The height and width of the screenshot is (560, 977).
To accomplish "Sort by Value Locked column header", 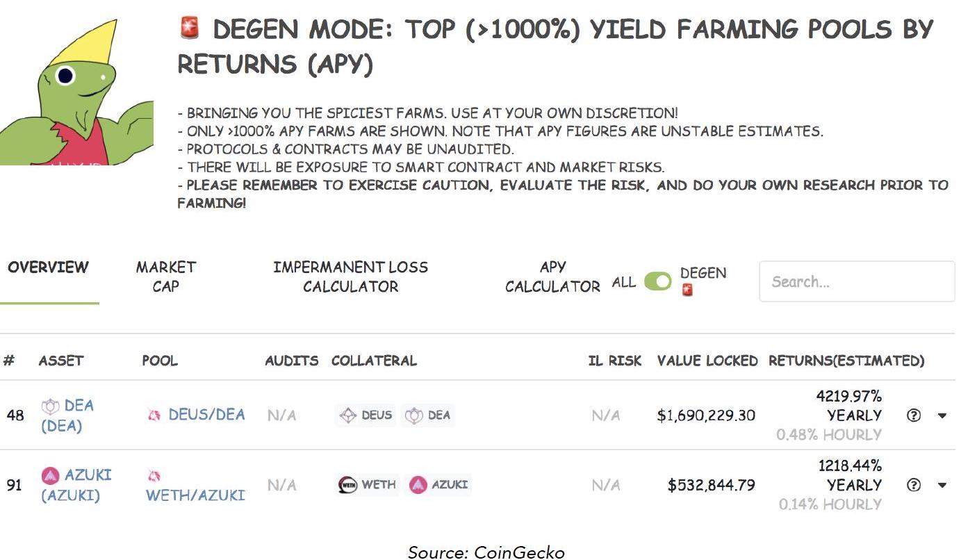I will point(707,361).
